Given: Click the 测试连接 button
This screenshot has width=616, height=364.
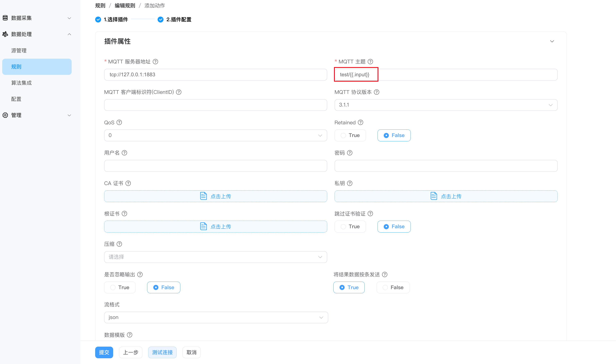Looking at the screenshot, I should click(x=162, y=352).
